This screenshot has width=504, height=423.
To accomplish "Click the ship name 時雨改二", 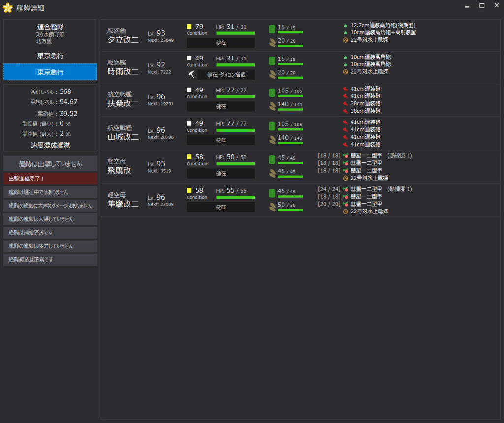I will coord(123,72).
